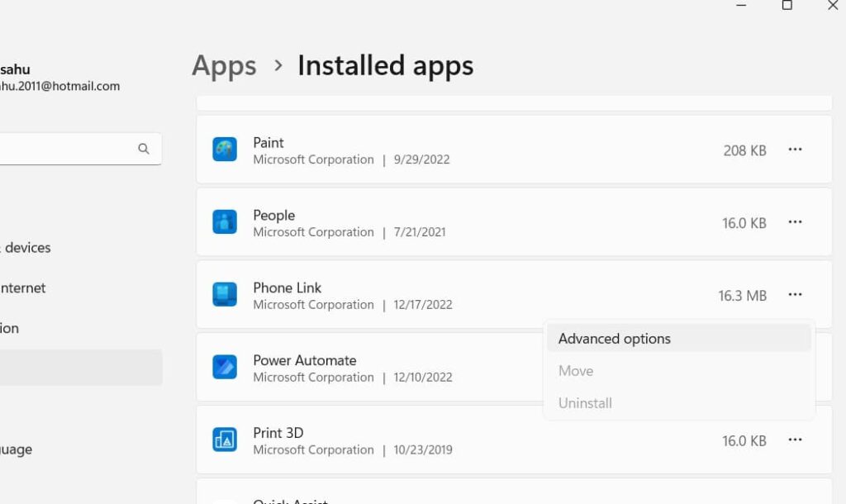Click the Phone Link app icon
This screenshot has height=504, width=846.
coord(225,295)
